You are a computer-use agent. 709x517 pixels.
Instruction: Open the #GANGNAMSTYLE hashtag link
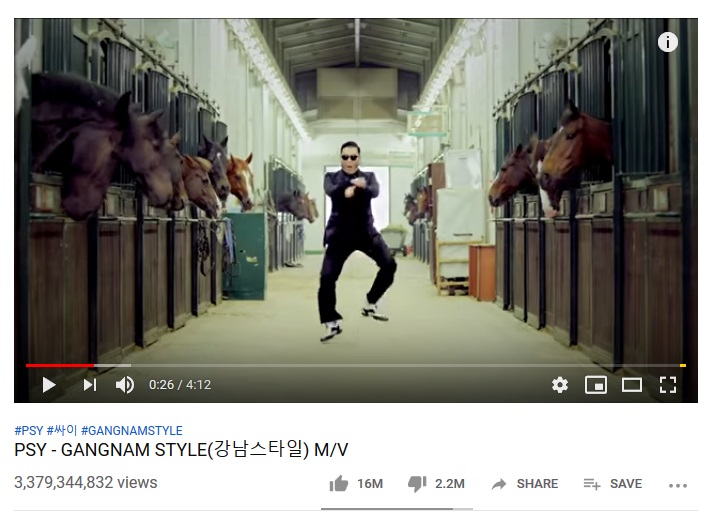[x=132, y=430]
